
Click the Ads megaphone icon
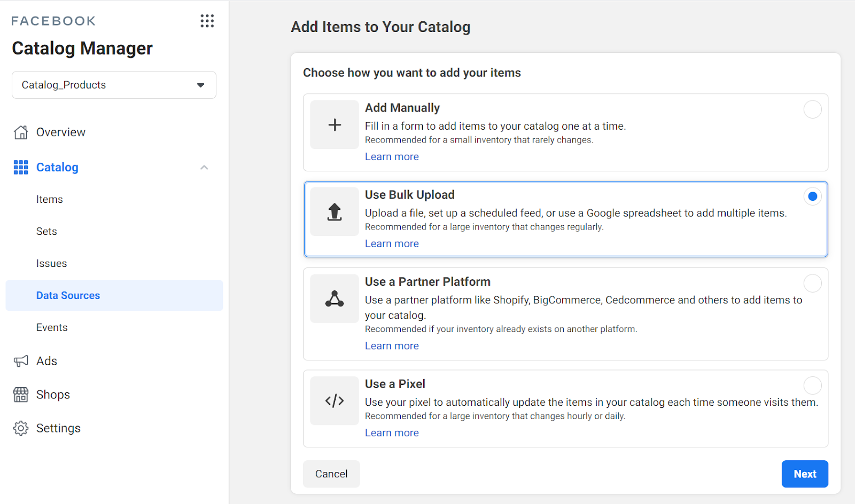click(x=21, y=361)
